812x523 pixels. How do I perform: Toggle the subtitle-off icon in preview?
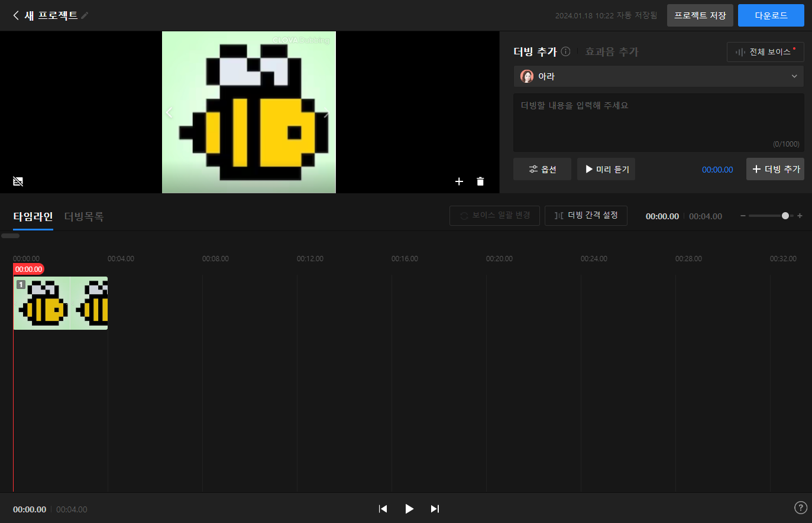pyautogui.click(x=18, y=181)
